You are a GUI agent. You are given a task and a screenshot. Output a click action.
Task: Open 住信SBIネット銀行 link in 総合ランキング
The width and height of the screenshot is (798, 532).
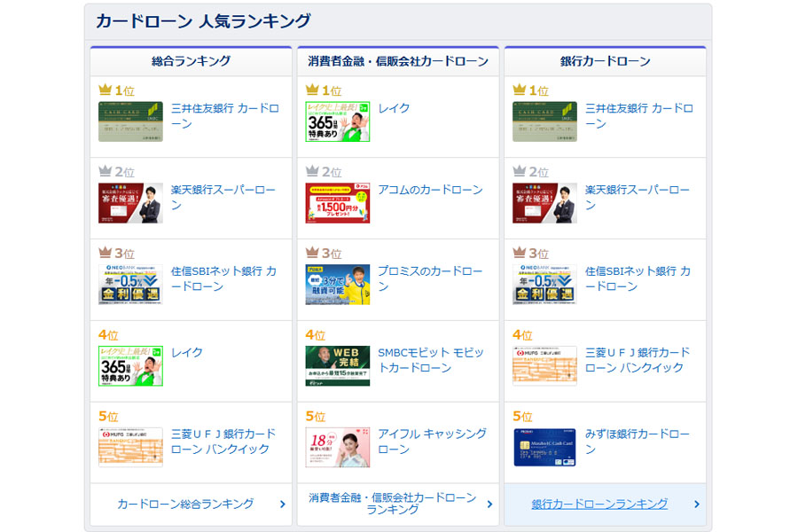point(224,278)
